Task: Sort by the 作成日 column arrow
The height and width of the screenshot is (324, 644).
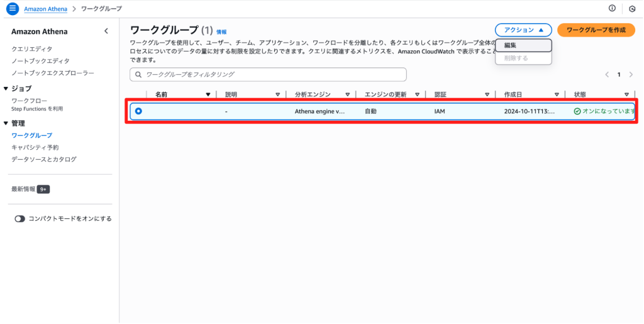Action: 557,94
